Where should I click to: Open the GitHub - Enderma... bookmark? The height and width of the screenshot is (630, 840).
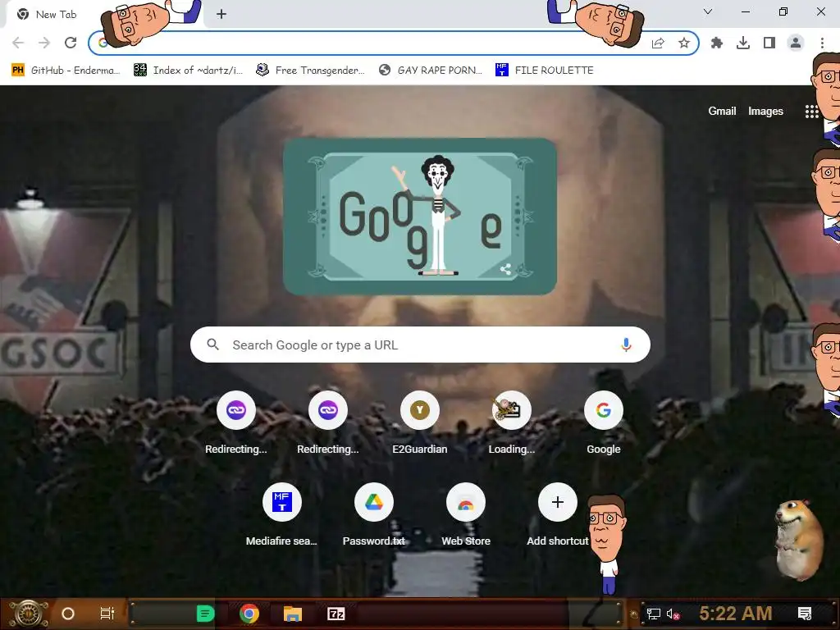pyautogui.click(x=66, y=71)
